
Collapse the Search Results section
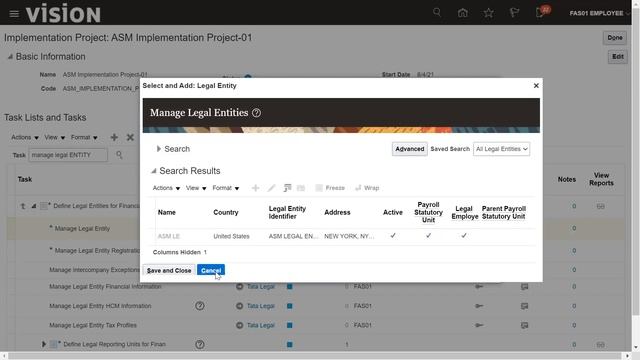(154, 171)
